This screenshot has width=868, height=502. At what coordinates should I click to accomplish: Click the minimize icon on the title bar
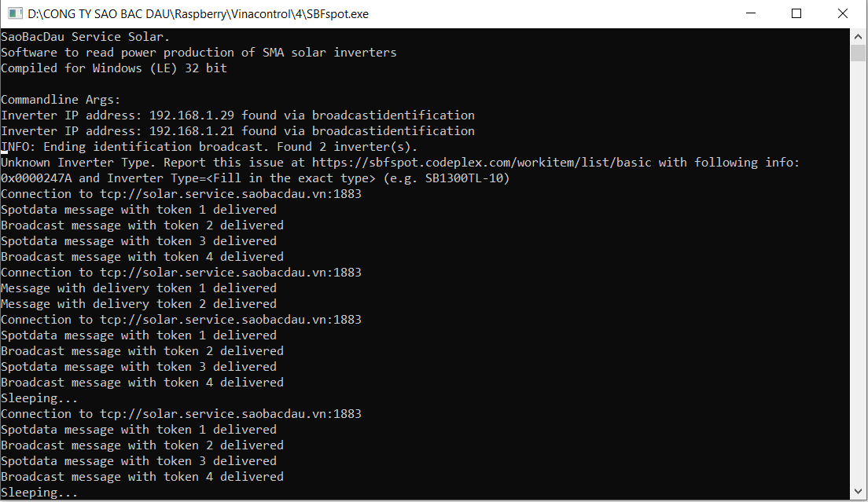coord(750,13)
